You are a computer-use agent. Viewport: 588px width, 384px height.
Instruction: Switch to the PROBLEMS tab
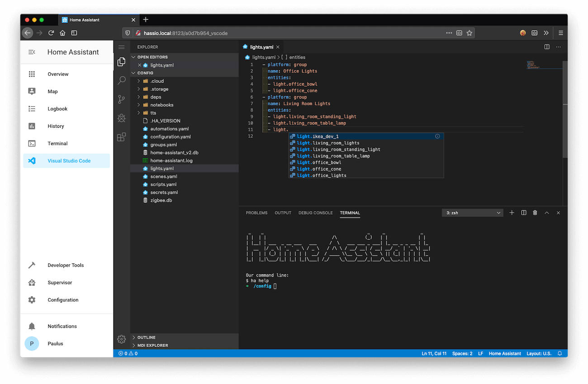[x=256, y=212]
